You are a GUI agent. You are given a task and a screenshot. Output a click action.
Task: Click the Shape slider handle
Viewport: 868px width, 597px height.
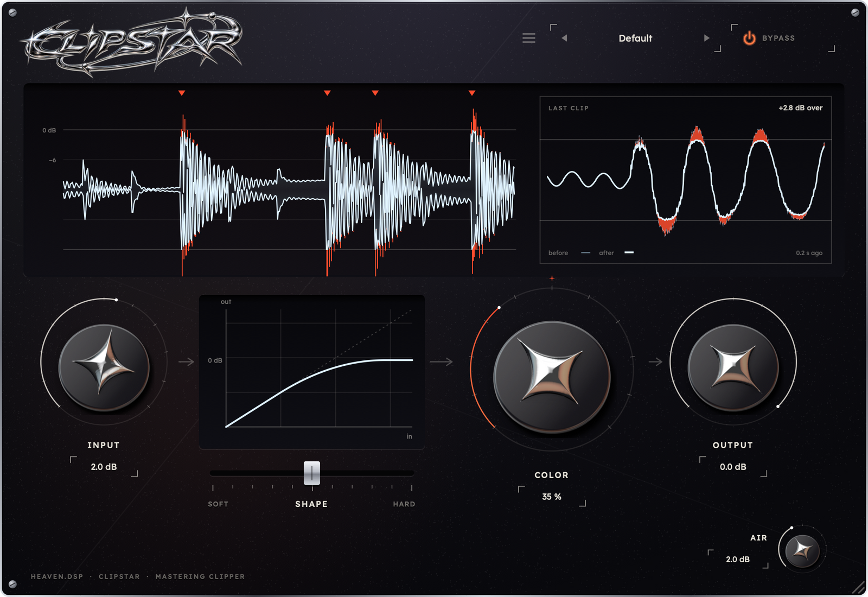pos(312,473)
